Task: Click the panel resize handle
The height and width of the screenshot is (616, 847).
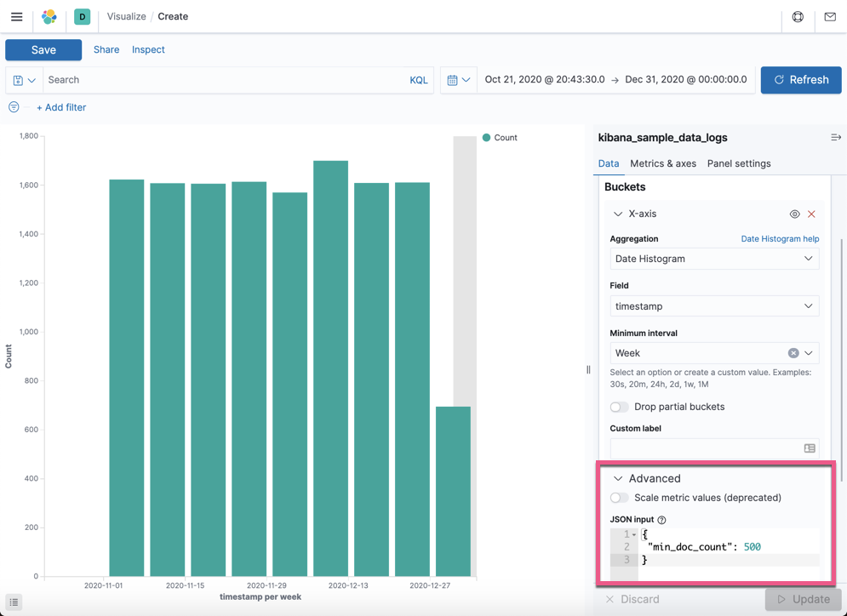Action: [588, 370]
